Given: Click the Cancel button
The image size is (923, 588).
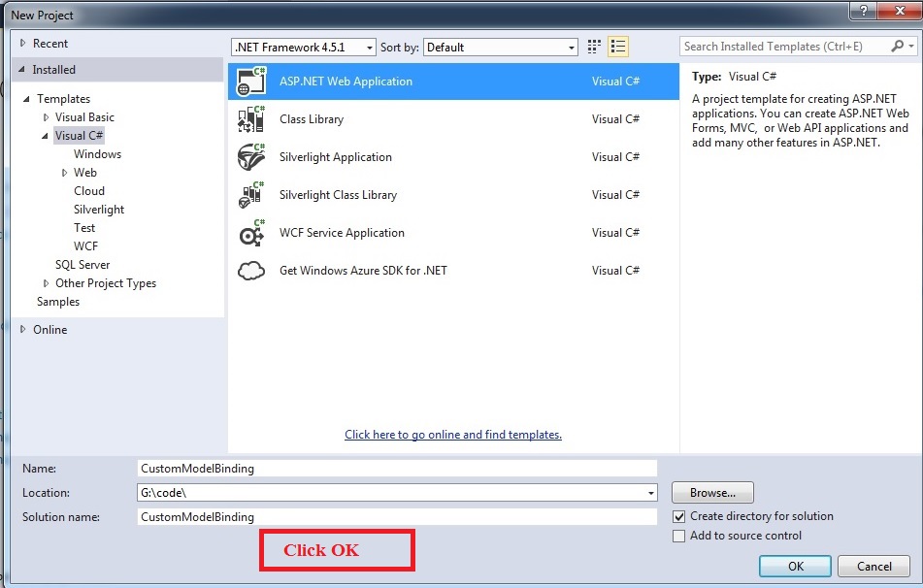Looking at the screenshot, I should point(874,567).
